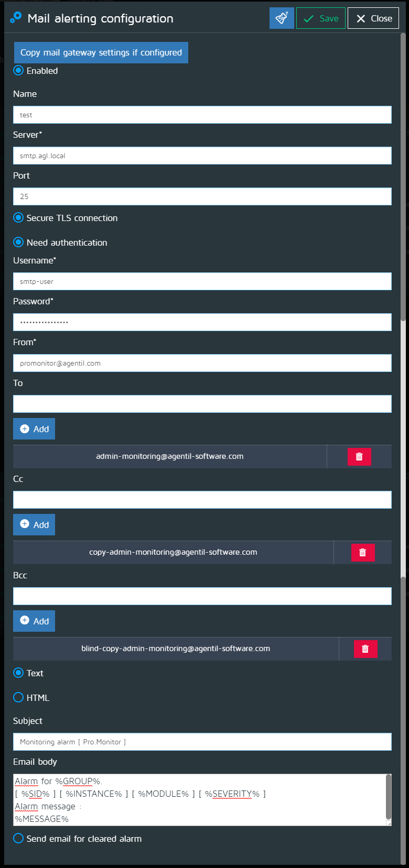
Task: Remove the copy-admin-monitoring Cc address
Action: click(x=362, y=553)
